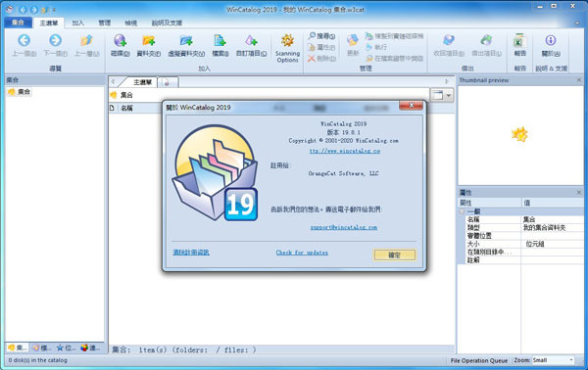Click the check-in item ribbon icon
The image size is (588, 370).
pyautogui.click(x=449, y=45)
